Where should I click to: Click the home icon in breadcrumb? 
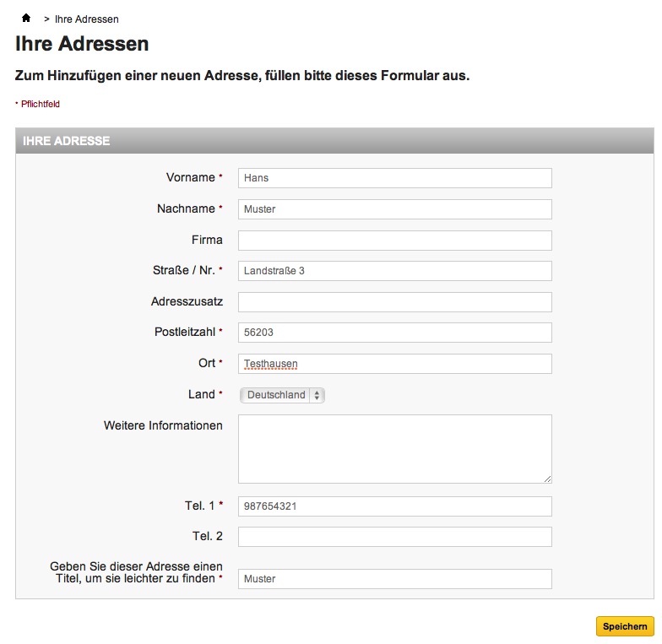coord(26,18)
